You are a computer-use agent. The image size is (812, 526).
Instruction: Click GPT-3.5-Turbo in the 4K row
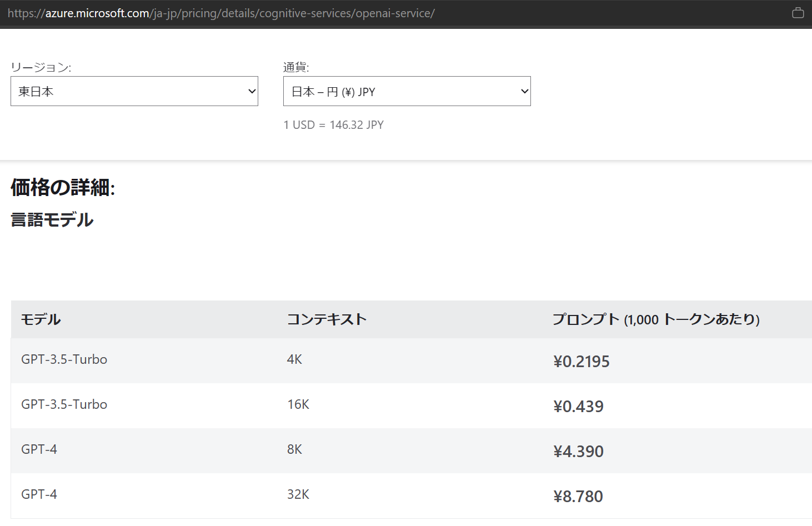coord(64,359)
